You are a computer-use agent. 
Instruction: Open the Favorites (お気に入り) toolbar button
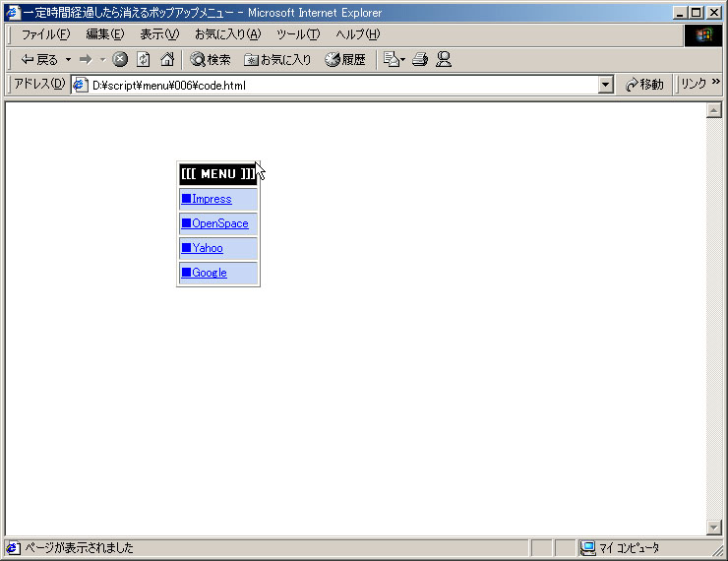[x=277, y=59]
